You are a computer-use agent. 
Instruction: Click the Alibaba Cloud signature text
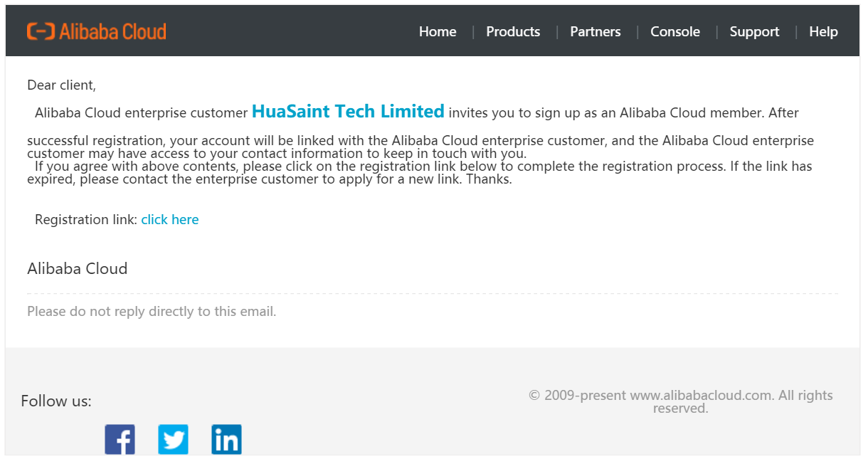(78, 268)
